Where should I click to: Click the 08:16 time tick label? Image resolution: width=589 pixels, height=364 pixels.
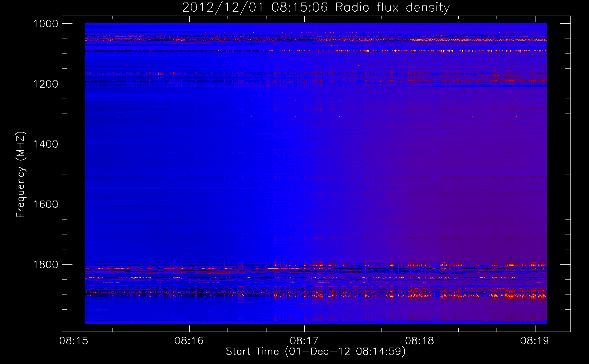click(189, 341)
